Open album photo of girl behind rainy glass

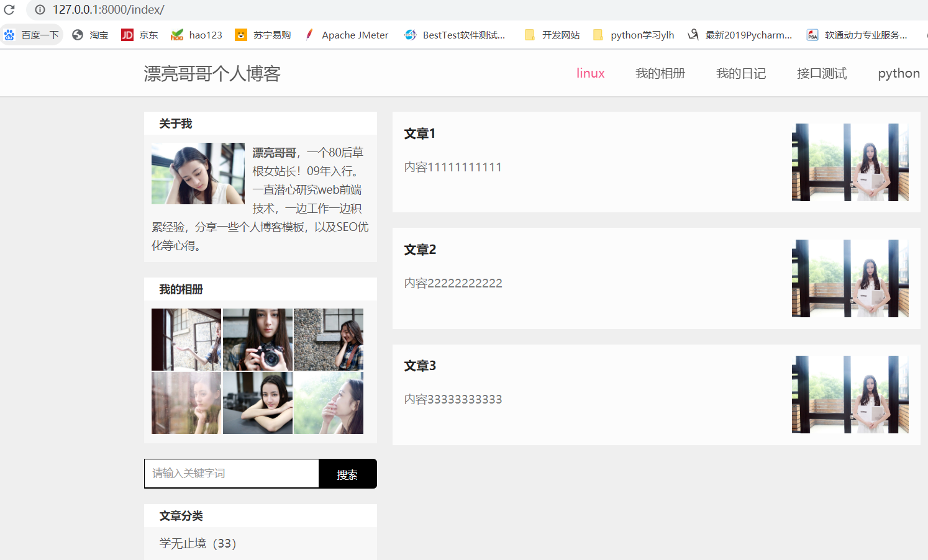coord(186,403)
